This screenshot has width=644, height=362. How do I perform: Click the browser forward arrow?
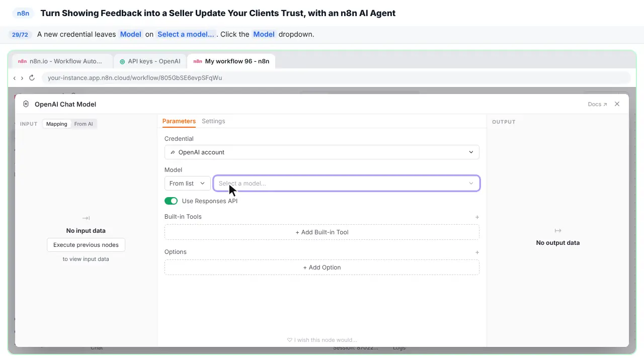22,78
